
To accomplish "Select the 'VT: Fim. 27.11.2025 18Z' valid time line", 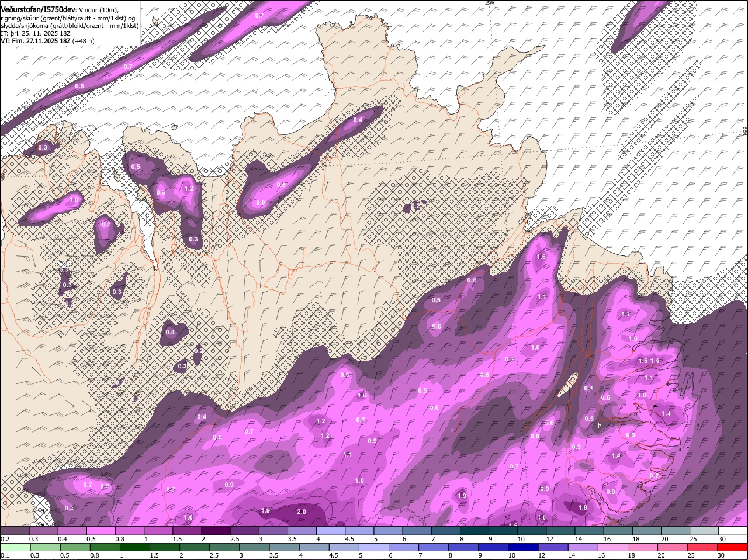I will coord(36,41).
